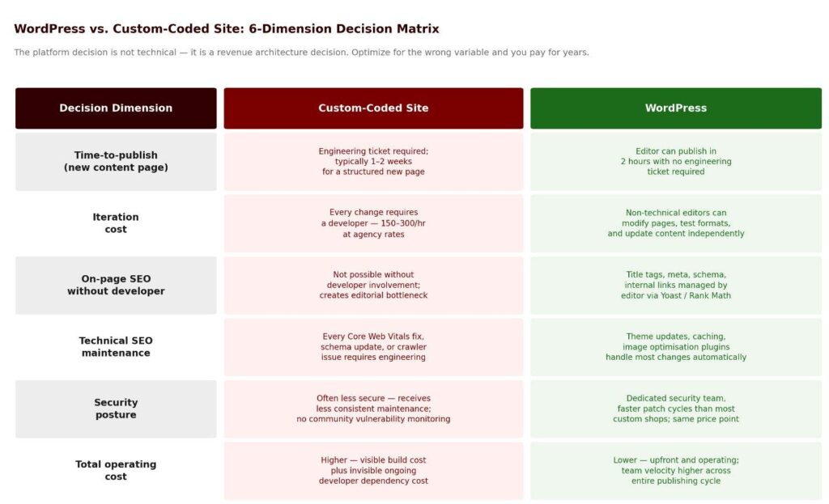Select the Security posture row label

116,409
